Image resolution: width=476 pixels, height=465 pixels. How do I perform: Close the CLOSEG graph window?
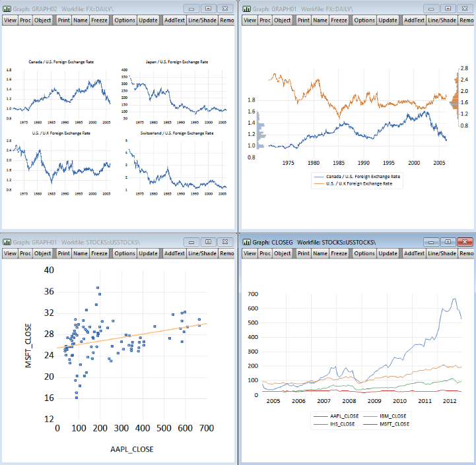[x=464, y=242]
